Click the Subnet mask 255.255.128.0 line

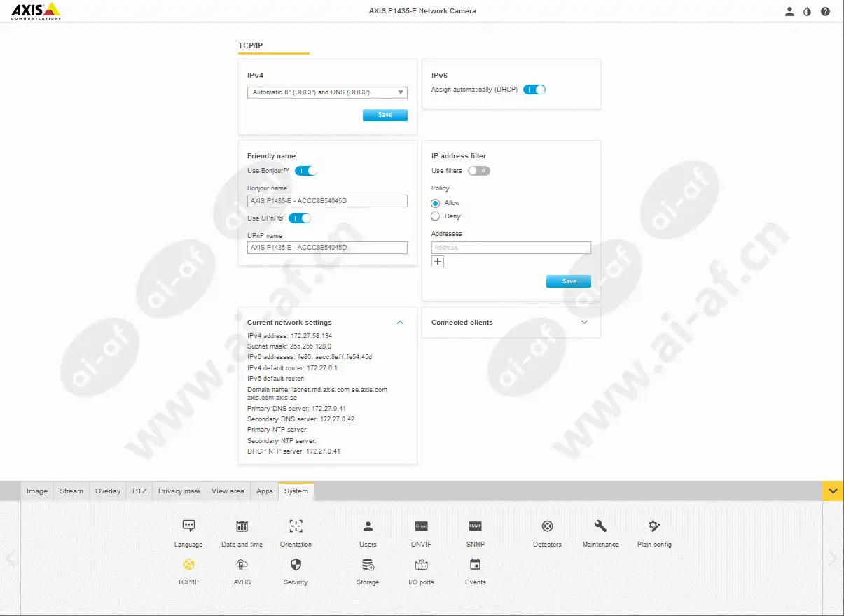point(289,346)
